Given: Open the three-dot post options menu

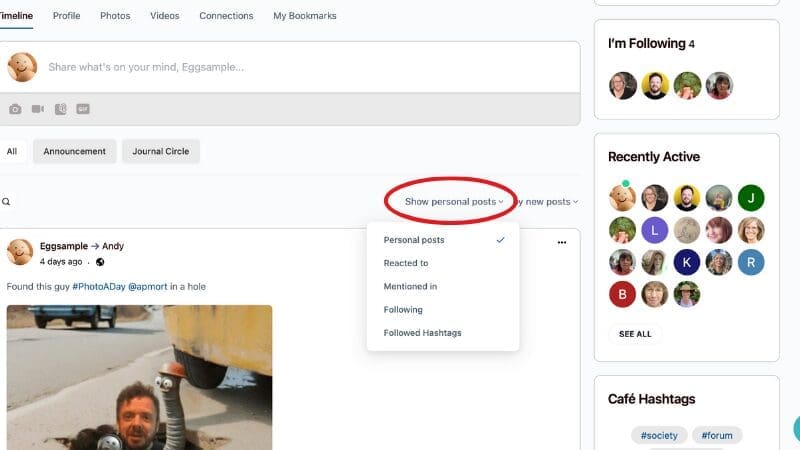Looking at the screenshot, I should point(561,242).
